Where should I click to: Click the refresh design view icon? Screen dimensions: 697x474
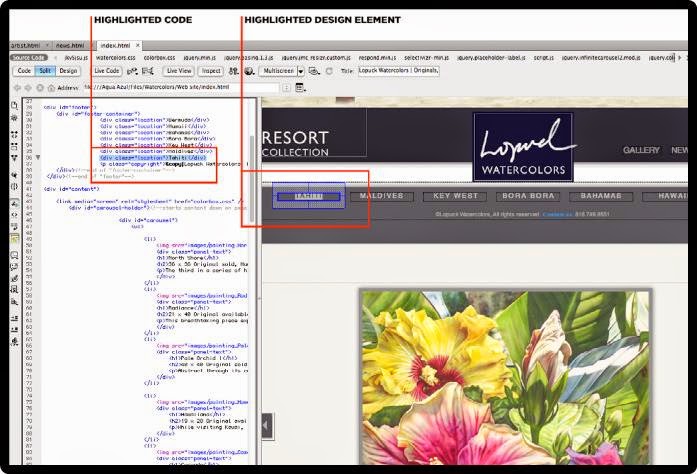(329, 71)
